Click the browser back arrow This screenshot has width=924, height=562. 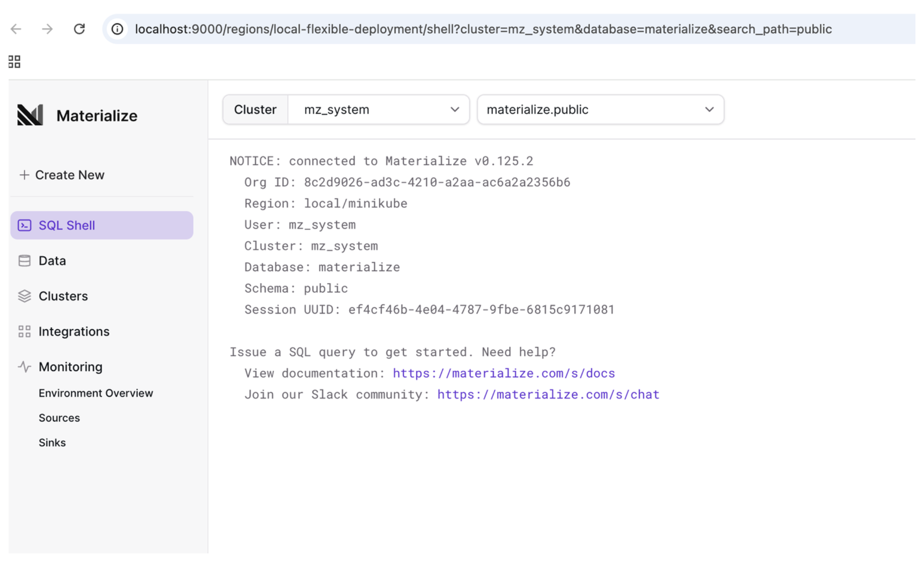(x=16, y=29)
